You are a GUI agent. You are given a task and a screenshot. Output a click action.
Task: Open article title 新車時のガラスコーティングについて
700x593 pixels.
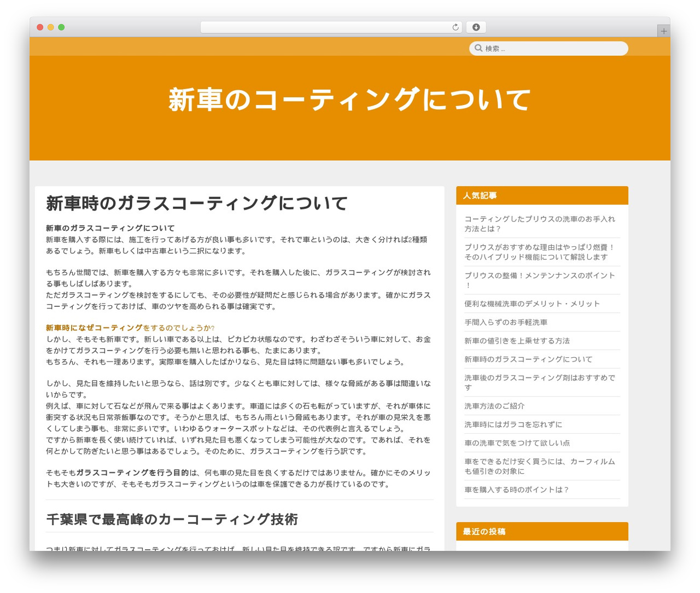click(197, 203)
